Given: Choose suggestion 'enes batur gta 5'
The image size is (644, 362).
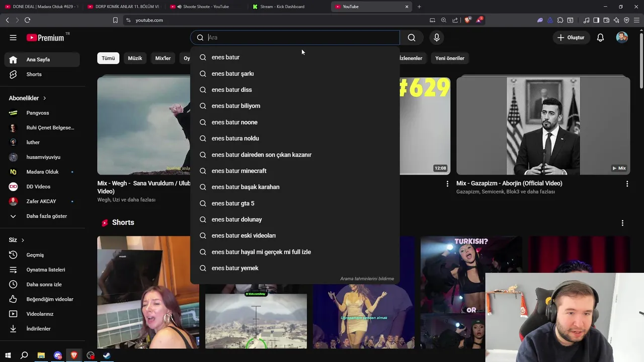Looking at the screenshot, I should (295, 203).
